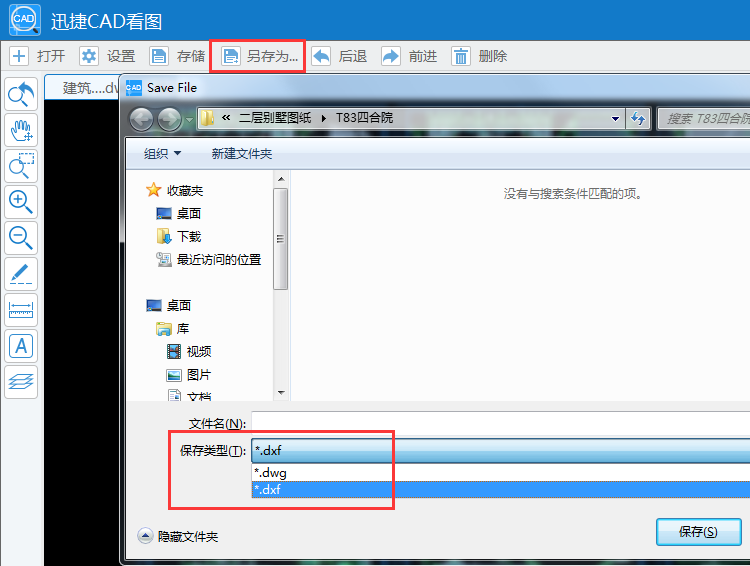
Task: Choose *.dxf from file type list
Action: (500, 489)
